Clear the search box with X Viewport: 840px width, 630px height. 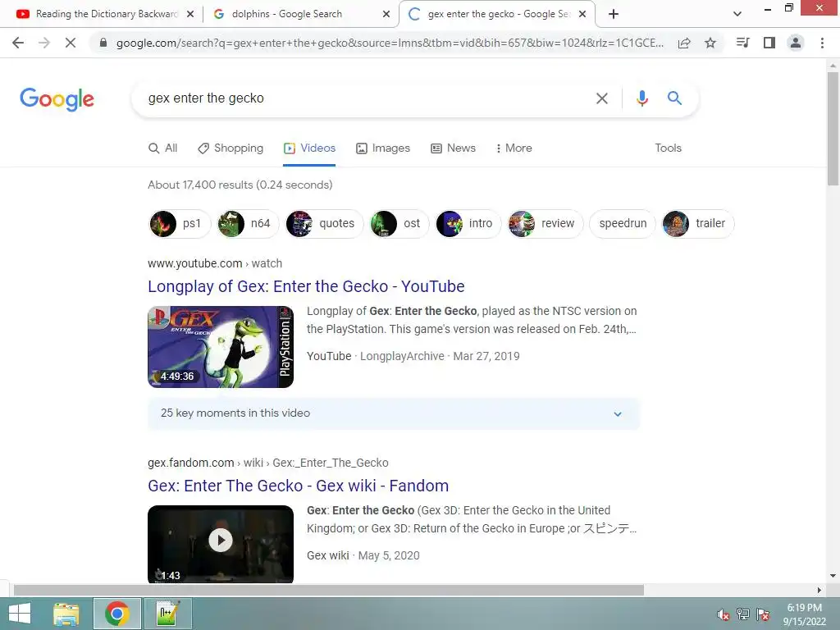pos(601,98)
